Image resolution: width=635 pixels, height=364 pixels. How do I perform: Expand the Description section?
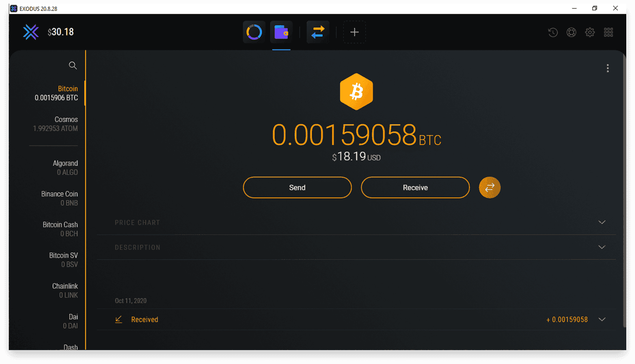click(602, 247)
